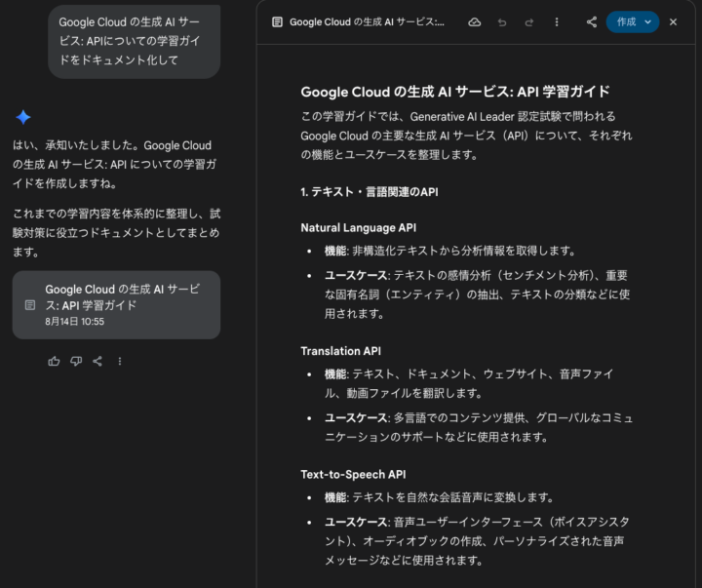
Task: Give the response a thumbs down
Action: (x=76, y=361)
